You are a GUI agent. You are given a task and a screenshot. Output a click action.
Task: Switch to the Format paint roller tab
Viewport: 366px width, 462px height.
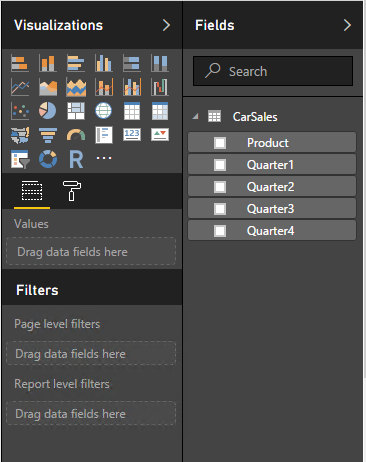72,191
